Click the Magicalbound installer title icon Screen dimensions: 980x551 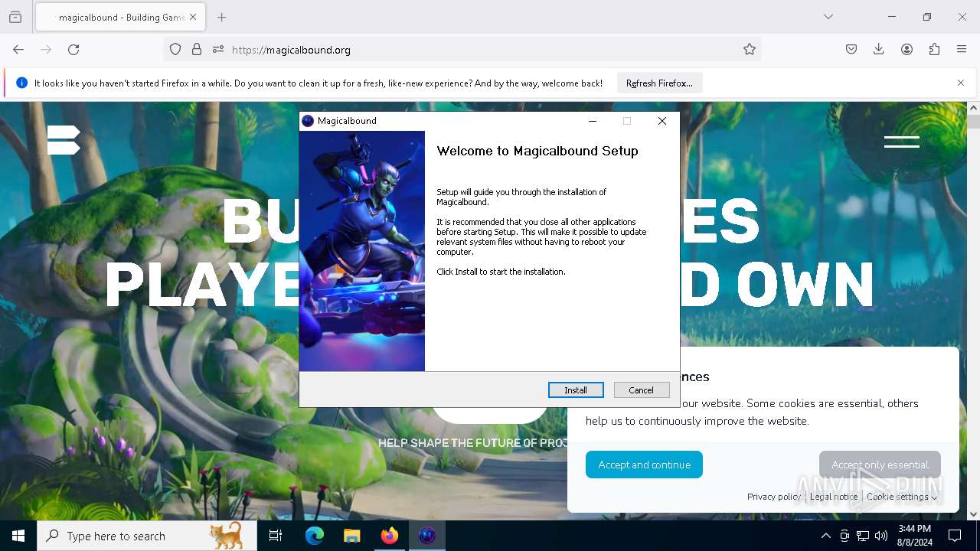coord(308,121)
